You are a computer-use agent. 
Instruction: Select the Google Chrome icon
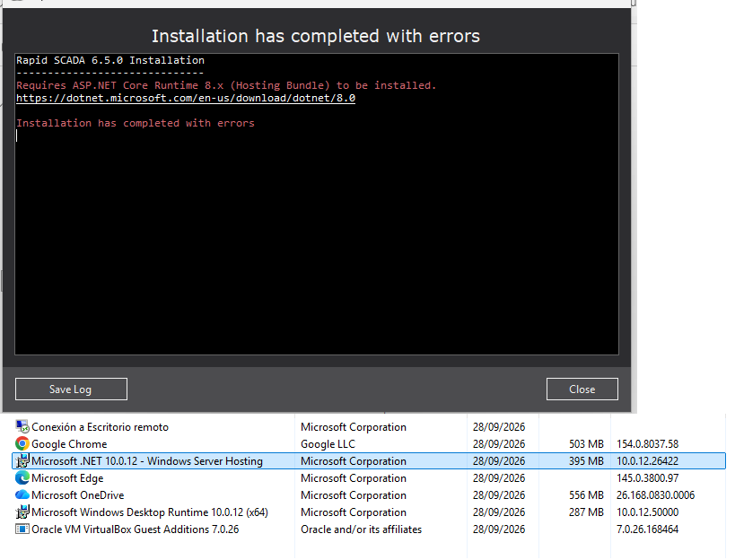pos(22,444)
